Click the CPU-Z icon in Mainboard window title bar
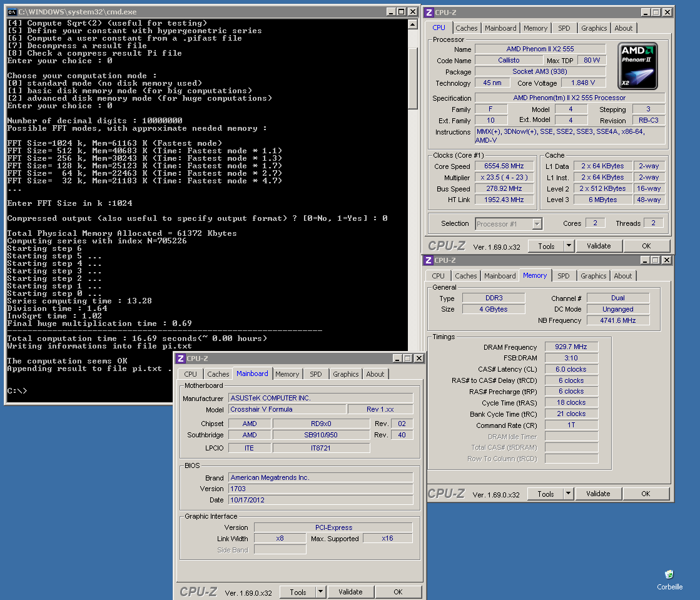Viewport: 700px width, 600px height. click(181, 358)
